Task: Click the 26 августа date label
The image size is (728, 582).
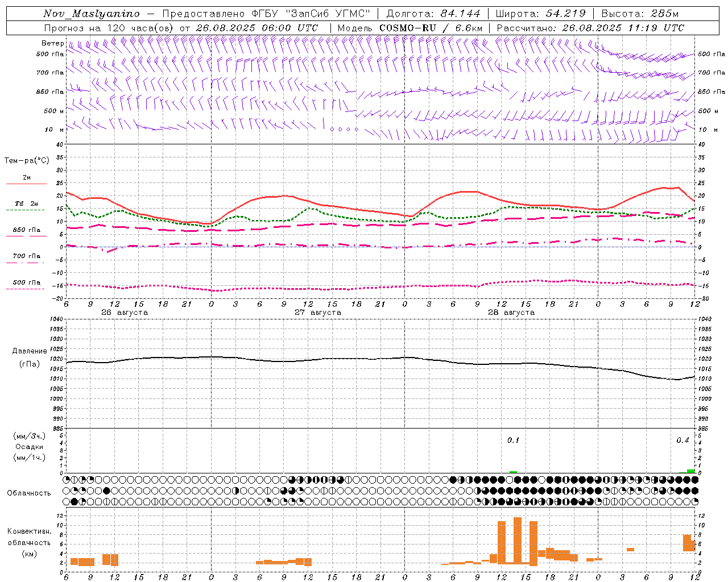Action: (x=125, y=313)
